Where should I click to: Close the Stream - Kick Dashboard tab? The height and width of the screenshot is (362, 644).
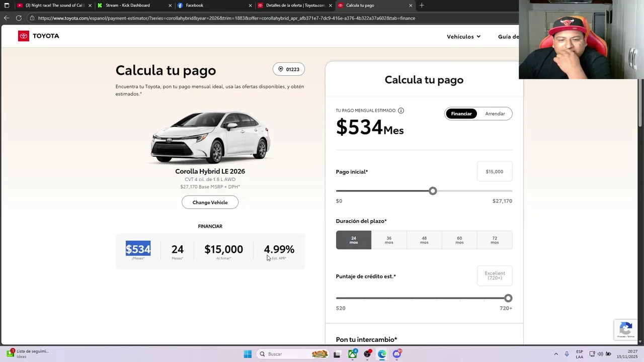pos(170,6)
